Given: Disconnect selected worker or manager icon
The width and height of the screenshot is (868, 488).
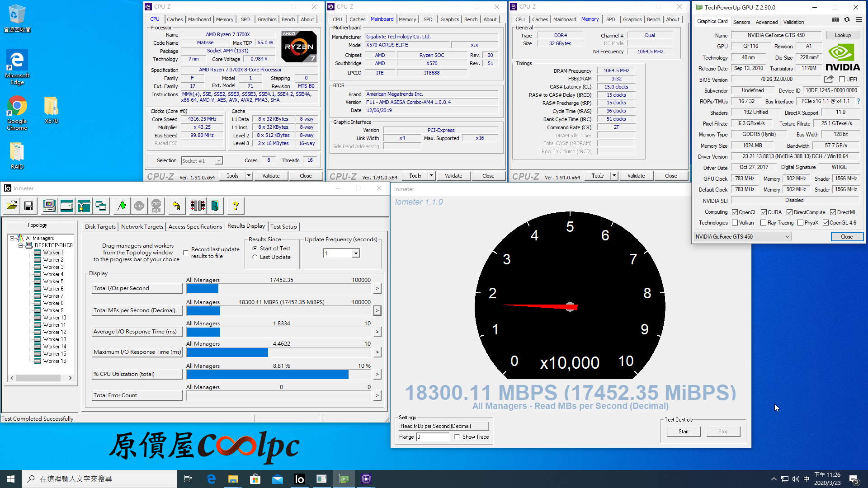Looking at the screenshot, I should pos(198,206).
